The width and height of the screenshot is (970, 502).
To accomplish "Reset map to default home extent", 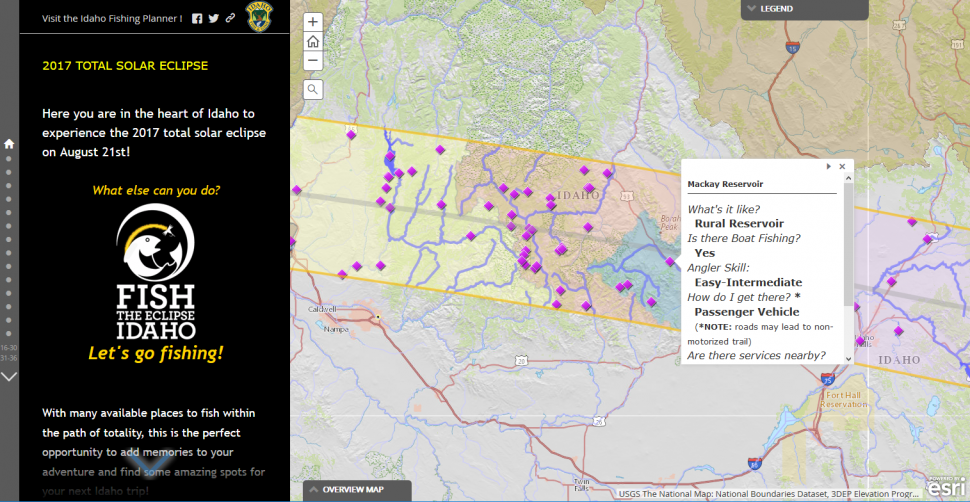I will [313, 41].
